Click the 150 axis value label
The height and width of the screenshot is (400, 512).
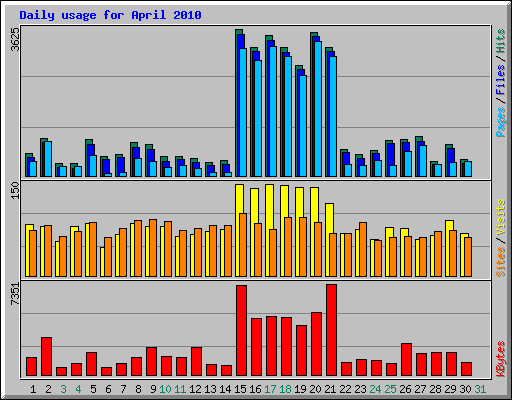click(x=15, y=190)
